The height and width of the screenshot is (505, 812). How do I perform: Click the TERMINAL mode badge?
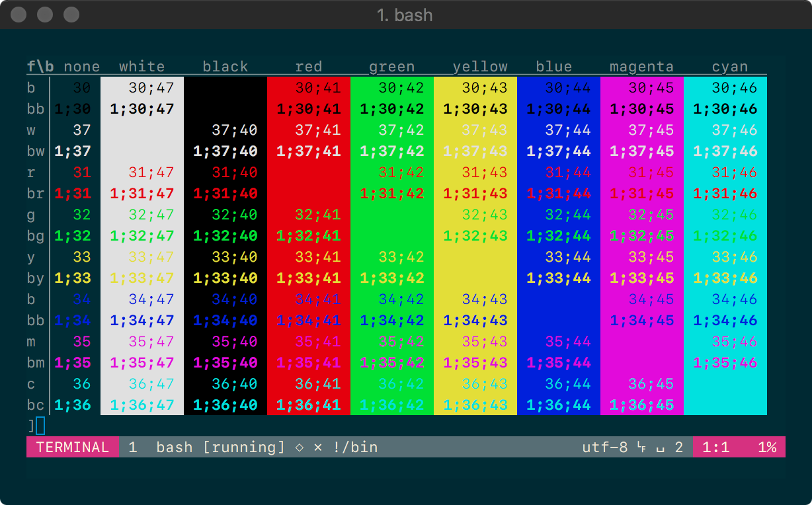point(73,447)
